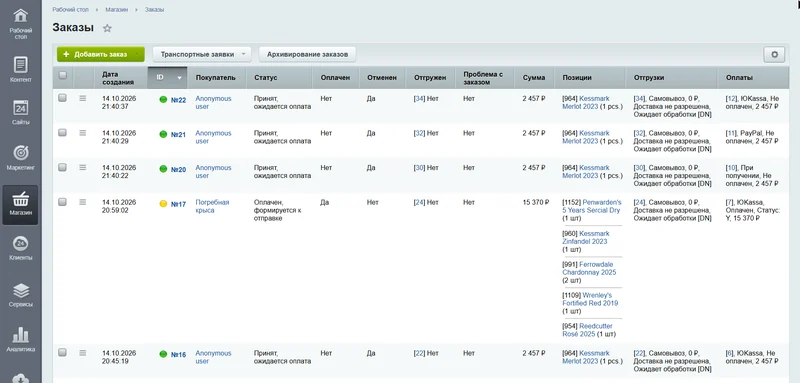Sort by Оплачен column header
This screenshot has height=383, width=800.
pyautogui.click(x=335, y=78)
